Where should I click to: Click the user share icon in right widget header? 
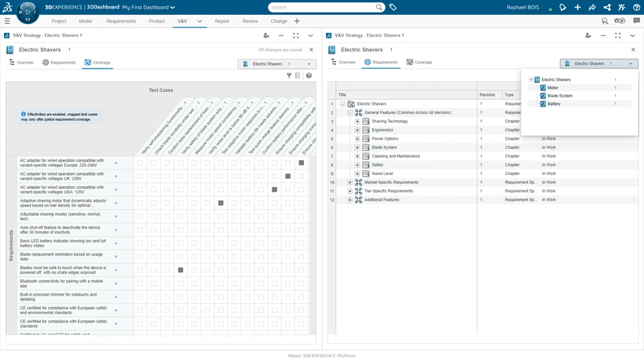[588, 36]
